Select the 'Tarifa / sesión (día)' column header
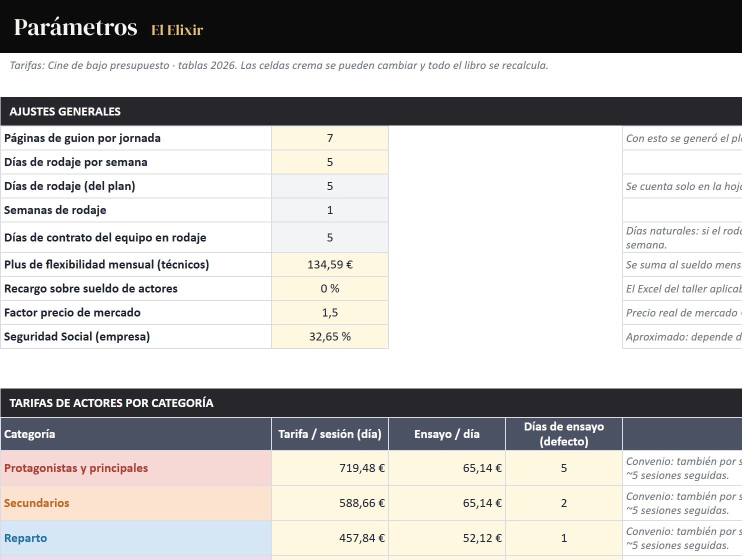The height and width of the screenshot is (560, 742). 330,434
